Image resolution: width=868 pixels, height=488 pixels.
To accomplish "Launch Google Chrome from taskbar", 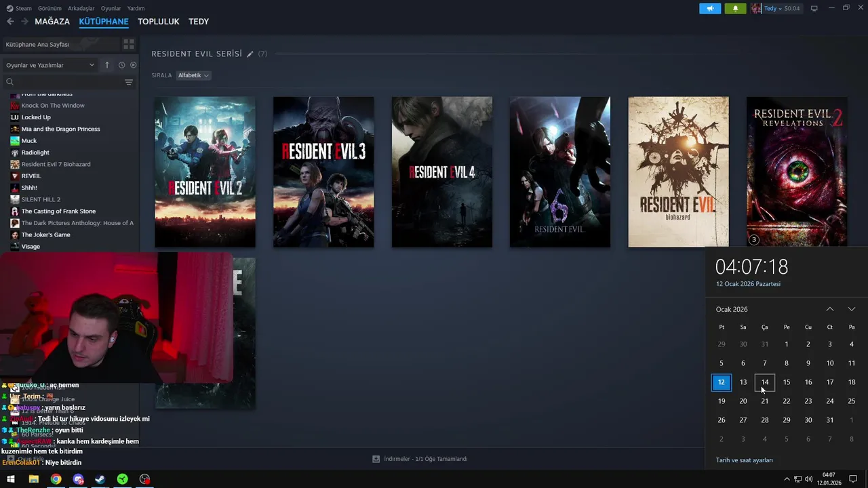I will [x=56, y=479].
